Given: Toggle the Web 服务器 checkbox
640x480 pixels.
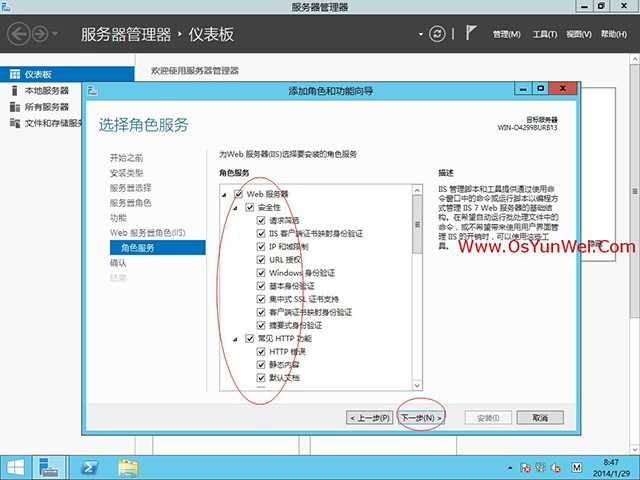Looking at the screenshot, I should tap(238, 194).
